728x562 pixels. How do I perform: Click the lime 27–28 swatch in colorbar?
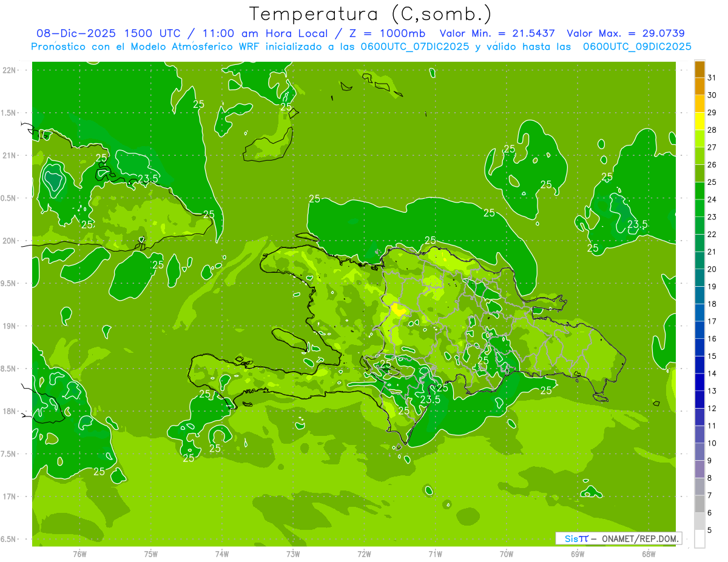pos(699,139)
